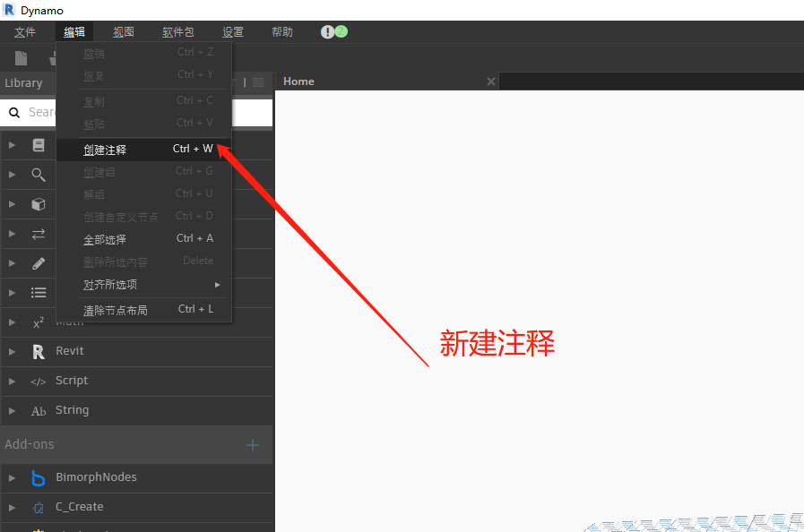Click the library view list icon
This screenshot has height=532, width=804.
point(258,82)
